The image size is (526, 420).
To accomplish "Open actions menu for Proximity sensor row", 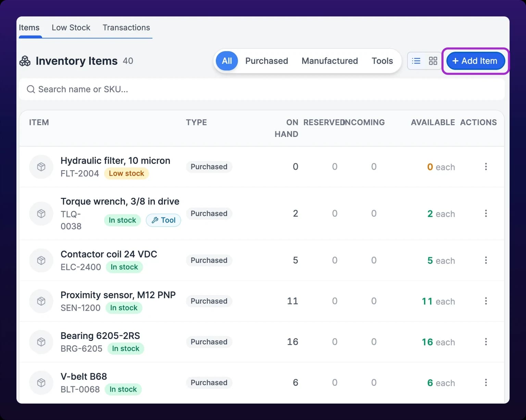I will (486, 301).
